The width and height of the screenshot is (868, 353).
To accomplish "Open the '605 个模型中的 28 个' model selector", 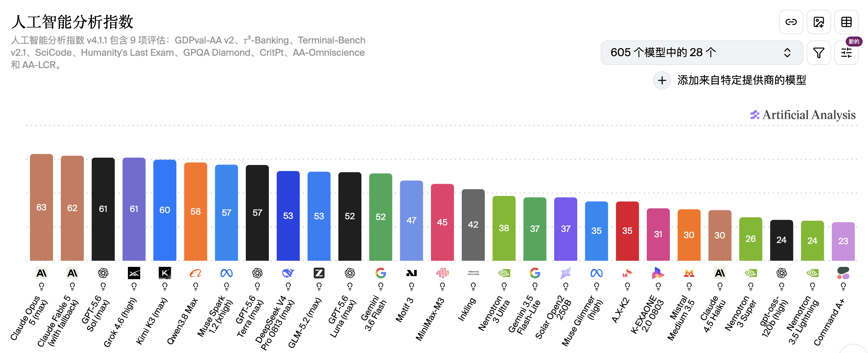I will tap(702, 53).
